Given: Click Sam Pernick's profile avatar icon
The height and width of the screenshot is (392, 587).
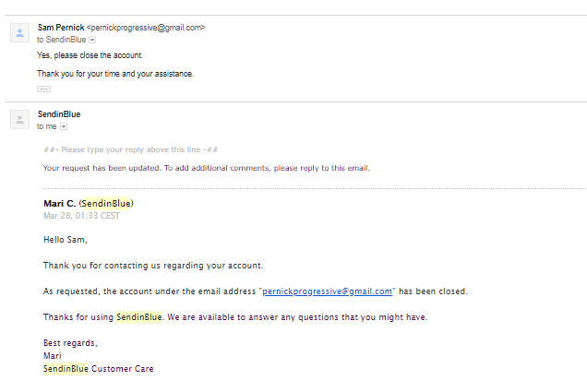Looking at the screenshot, I should coord(19,33).
